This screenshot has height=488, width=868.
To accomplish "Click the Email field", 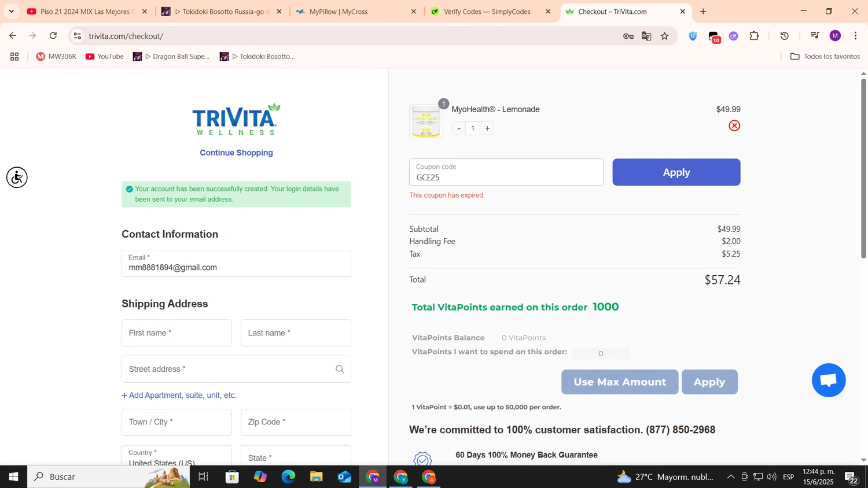I will click(x=236, y=264).
